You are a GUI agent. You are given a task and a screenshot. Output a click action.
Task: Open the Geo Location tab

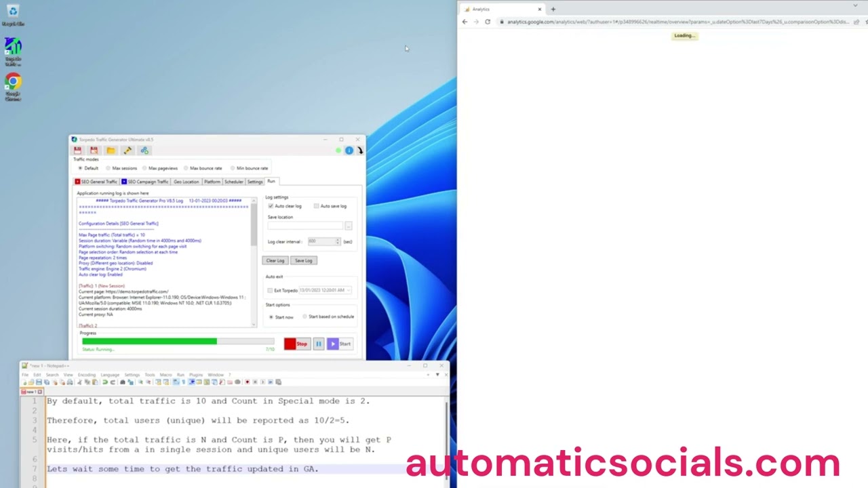tap(186, 182)
